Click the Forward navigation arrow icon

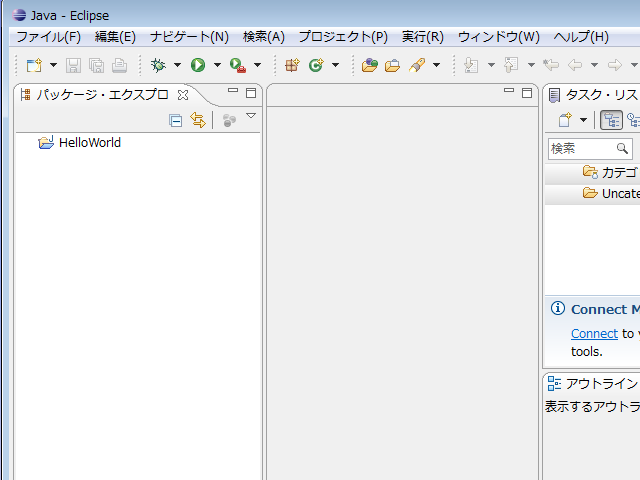(x=615, y=65)
